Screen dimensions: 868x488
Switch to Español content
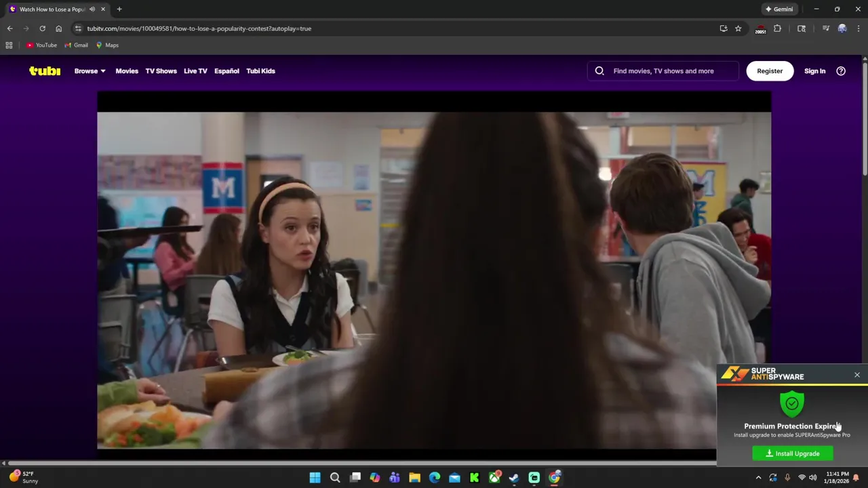226,70
